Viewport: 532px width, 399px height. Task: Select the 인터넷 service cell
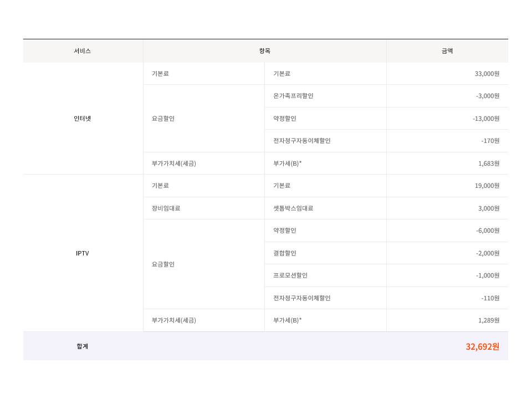tap(82, 119)
